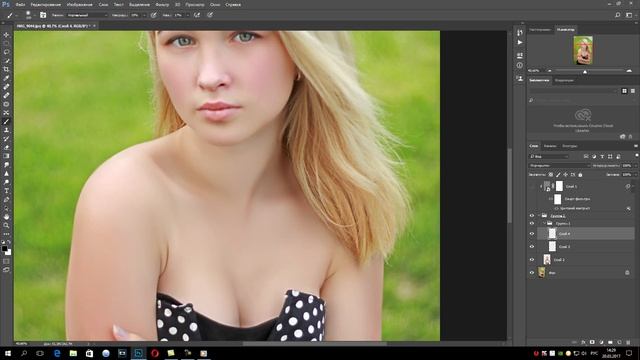Select the Move tool in the toolbar
Viewport: 640px width, 360px height.
tap(6, 35)
